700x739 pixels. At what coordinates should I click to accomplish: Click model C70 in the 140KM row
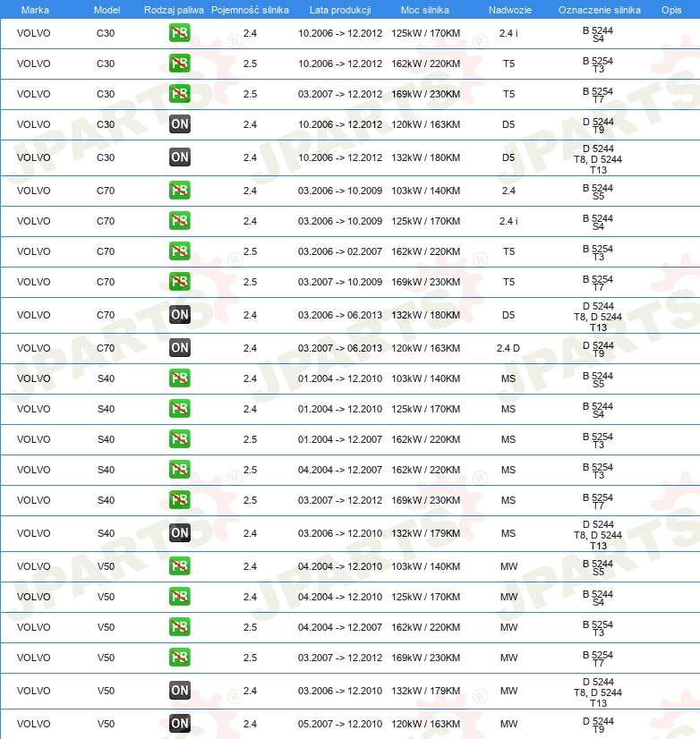coord(106,191)
